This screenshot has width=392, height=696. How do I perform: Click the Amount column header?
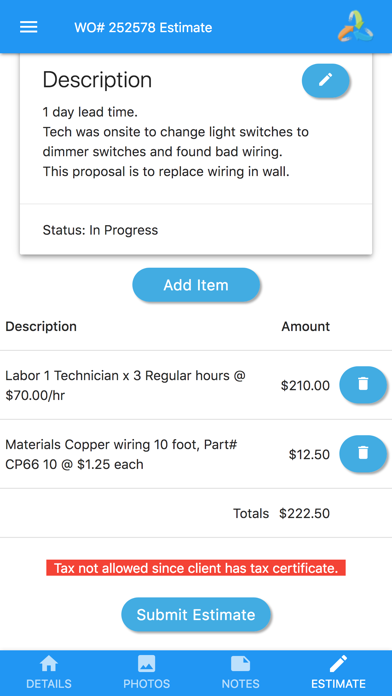tap(305, 326)
